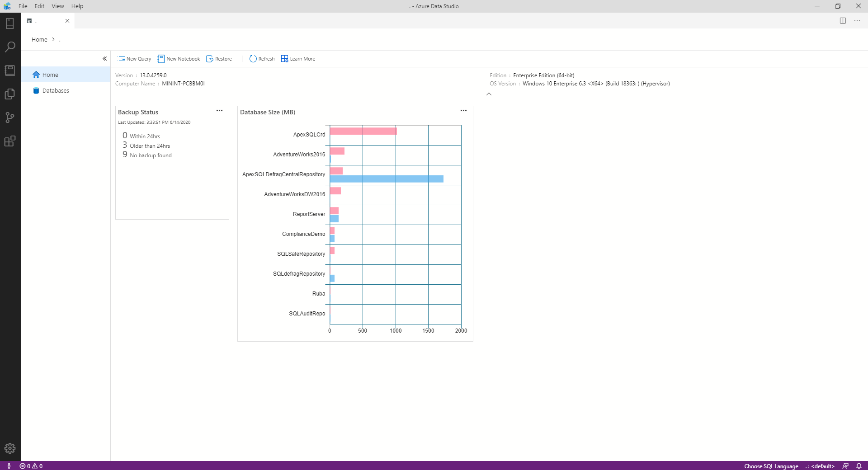Click Choose SQL Language in status bar
This screenshot has width=868, height=470.
tap(771, 466)
